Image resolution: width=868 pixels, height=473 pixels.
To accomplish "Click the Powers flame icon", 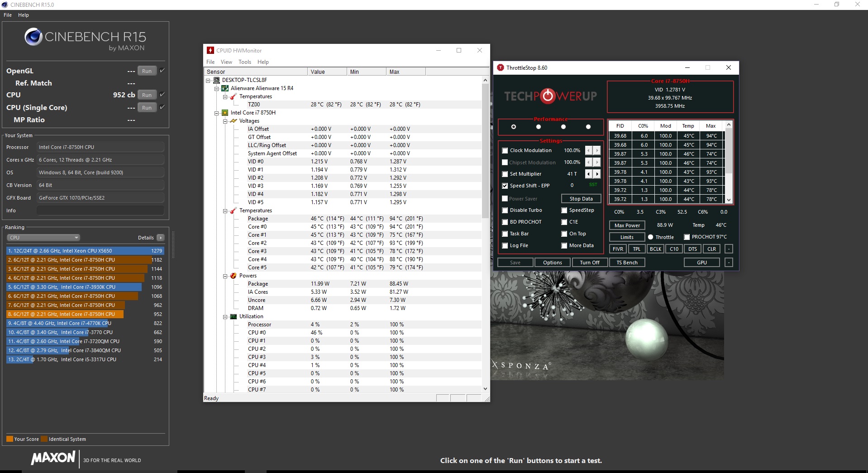I will click(x=234, y=276).
